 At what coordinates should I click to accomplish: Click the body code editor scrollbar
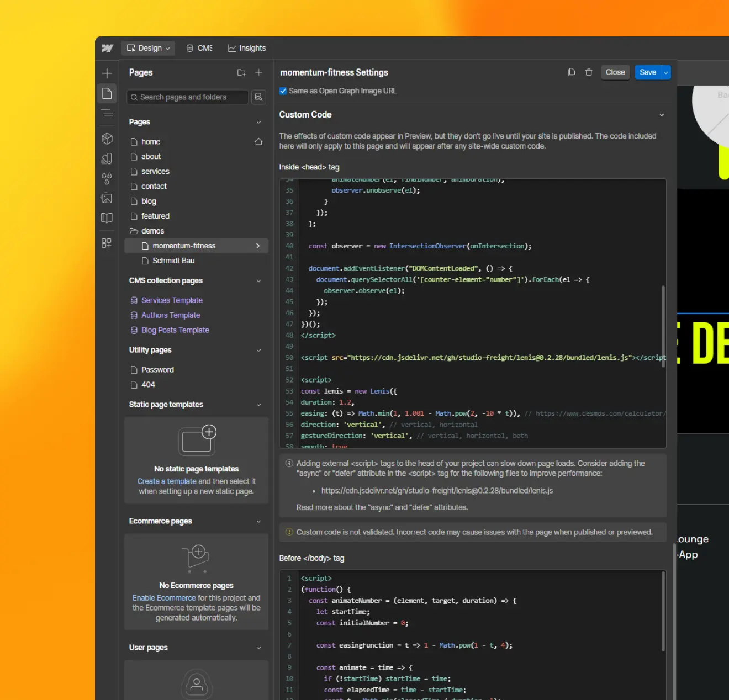[663, 611]
